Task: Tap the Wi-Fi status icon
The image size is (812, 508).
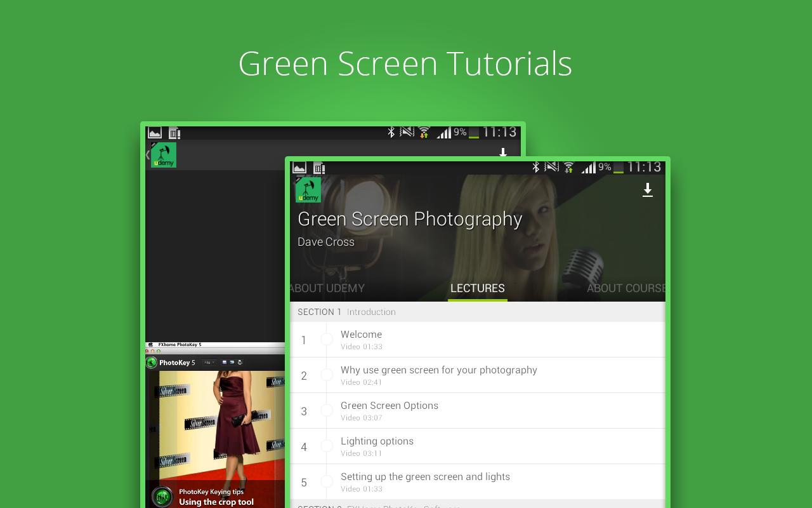Action: (569, 168)
